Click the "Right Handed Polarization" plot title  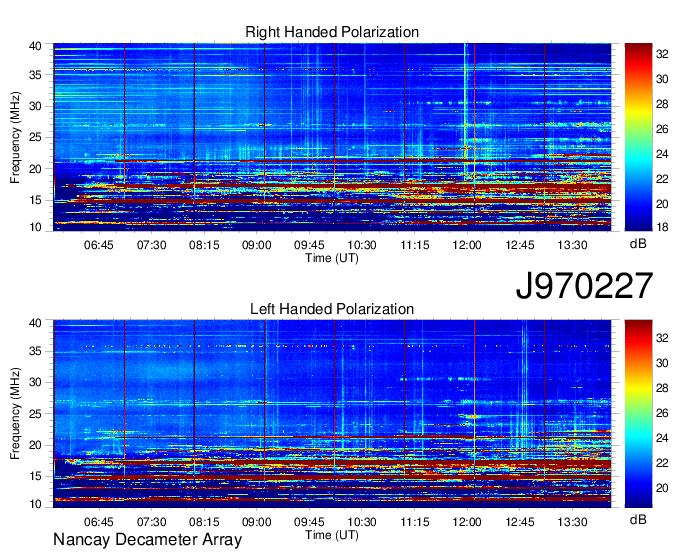(x=332, y=32)
